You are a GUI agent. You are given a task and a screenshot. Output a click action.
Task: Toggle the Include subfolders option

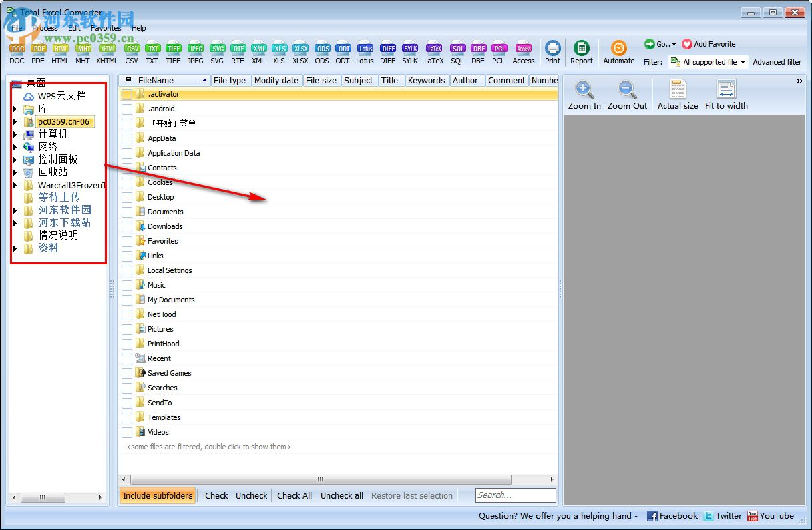tap(158, 495)
